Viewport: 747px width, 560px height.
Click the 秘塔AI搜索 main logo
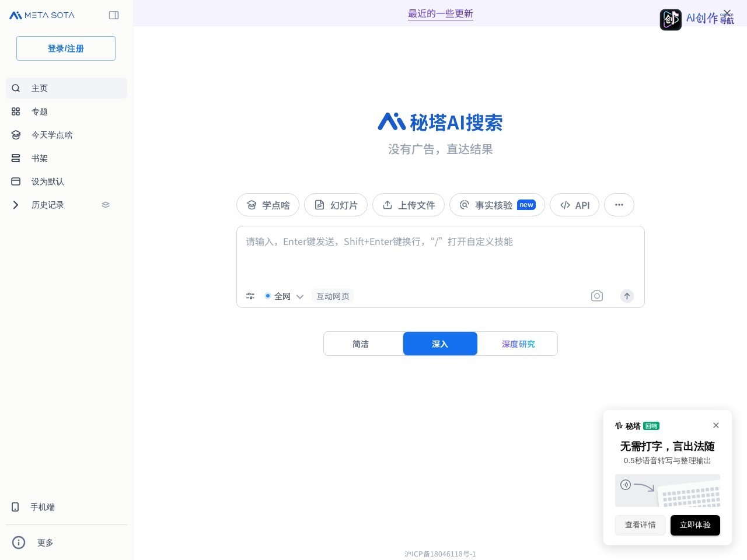click(x=440, y=122)
